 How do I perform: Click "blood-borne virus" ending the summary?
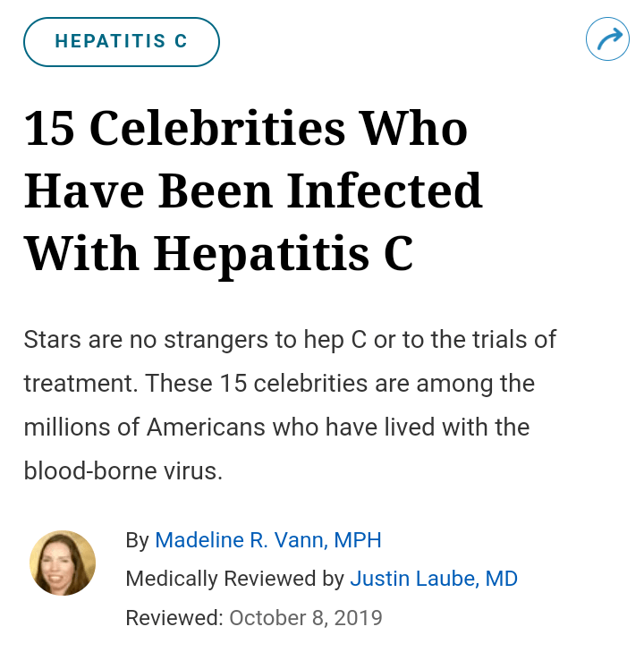121,470
